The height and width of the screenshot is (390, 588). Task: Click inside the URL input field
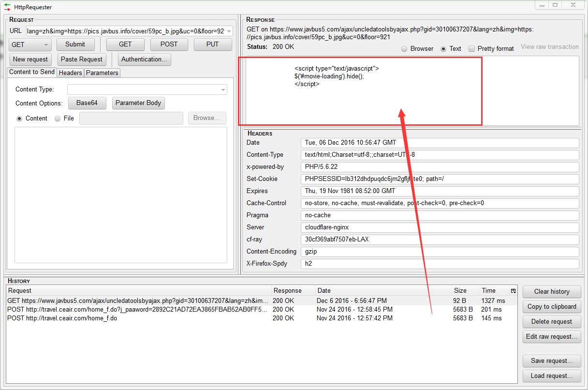125,31
